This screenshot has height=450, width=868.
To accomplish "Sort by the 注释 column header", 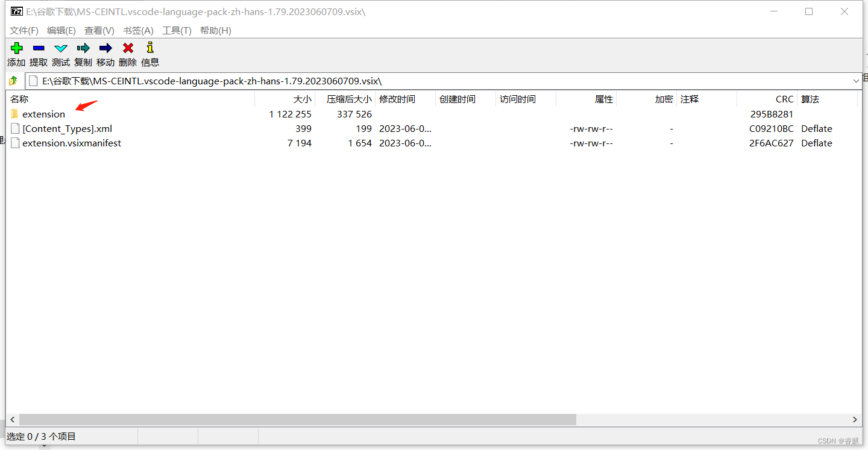I will (706, 99).
